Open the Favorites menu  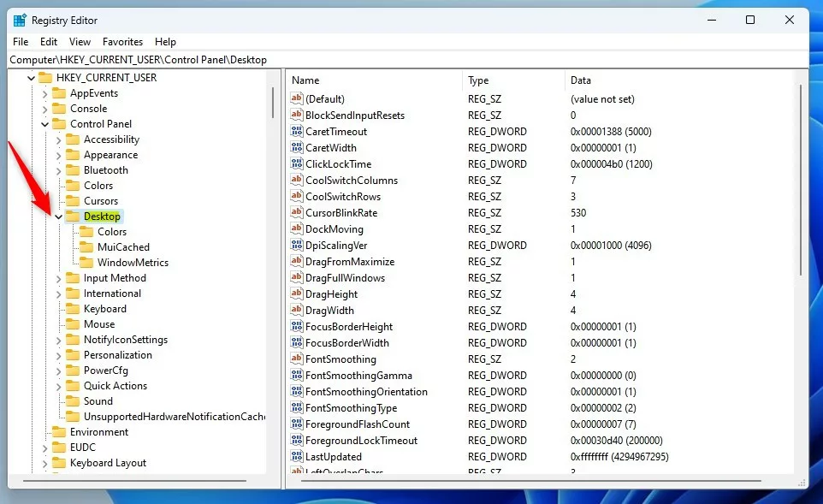coord(123,41)
